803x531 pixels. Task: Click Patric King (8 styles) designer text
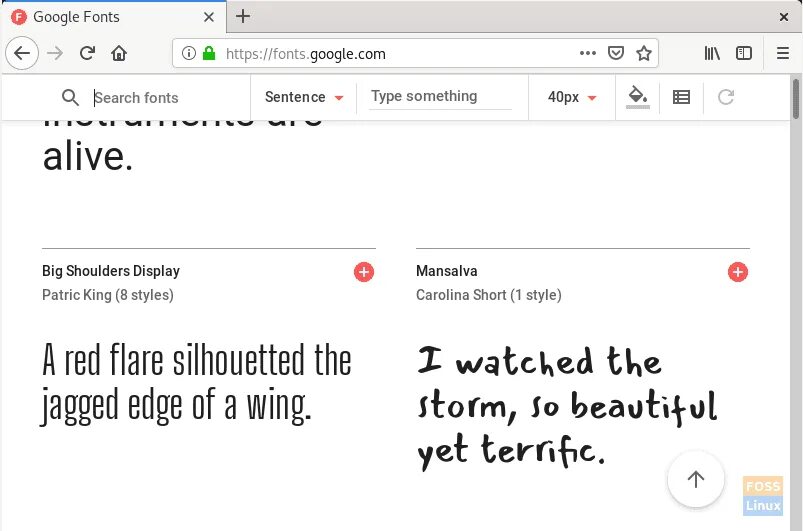(x=108, y=295)
